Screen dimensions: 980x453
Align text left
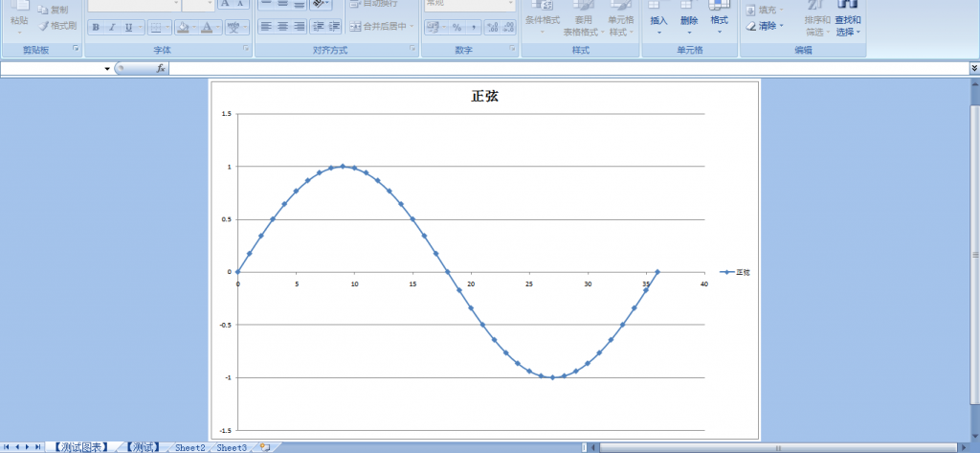click(266, 26)
